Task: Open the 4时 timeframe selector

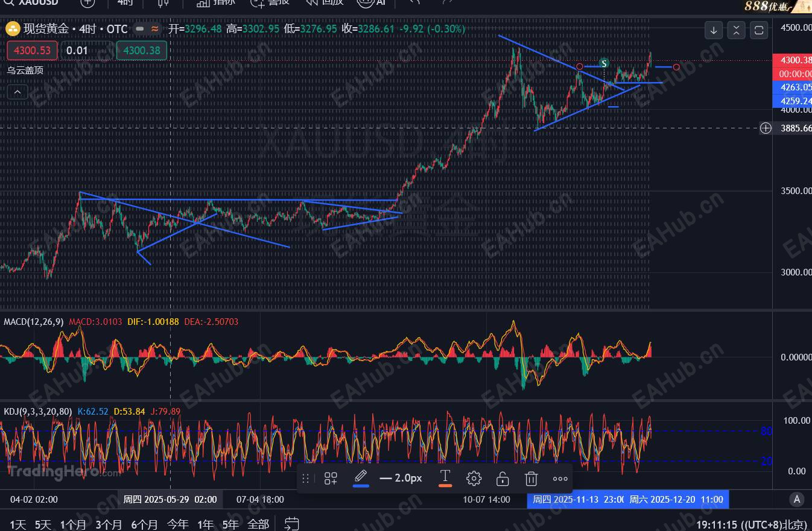Action: coord(125,2)
